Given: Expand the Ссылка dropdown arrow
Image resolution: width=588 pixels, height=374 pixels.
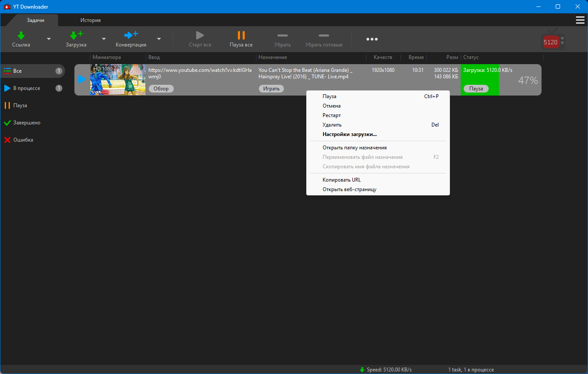Looking at the screenshot, I should 49,39.
